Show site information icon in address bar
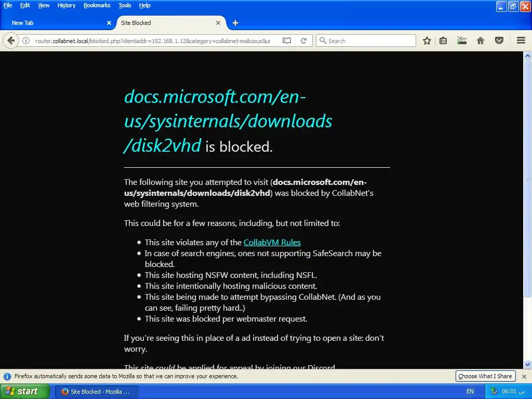Image resolution: width=532 pixels, height=399 pixels. point(26,41)
